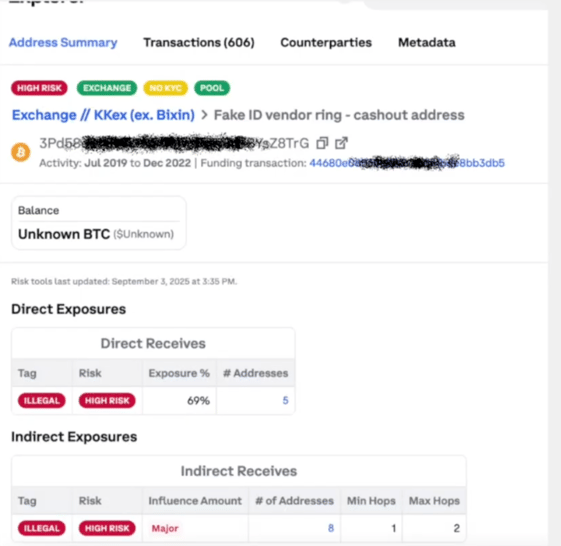Click the 8 addresses link in Indirect Receives

click(331, 528)
